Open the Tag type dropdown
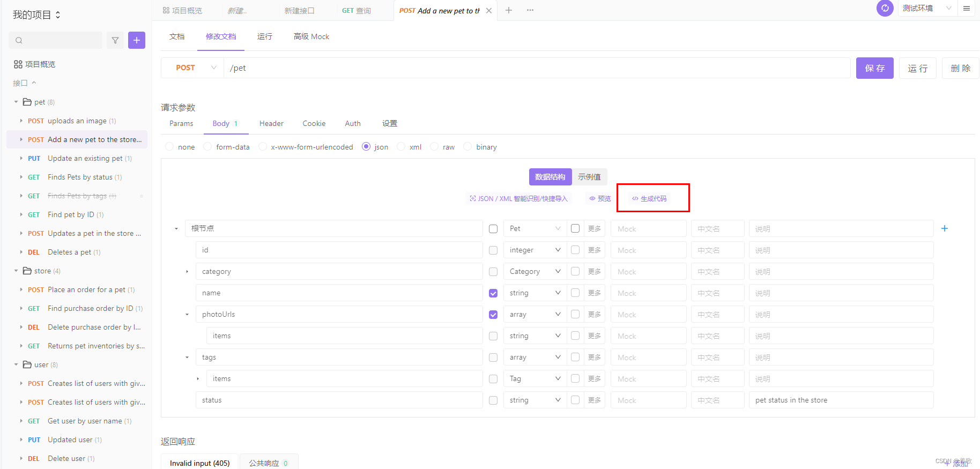This screenshot has height=469, width=980. coord(534,379)
